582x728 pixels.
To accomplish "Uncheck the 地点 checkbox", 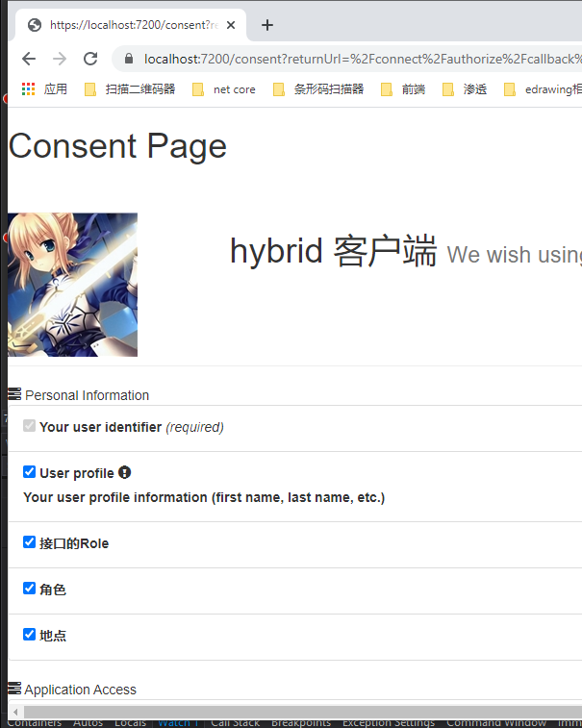I will (x=29, y=634).
